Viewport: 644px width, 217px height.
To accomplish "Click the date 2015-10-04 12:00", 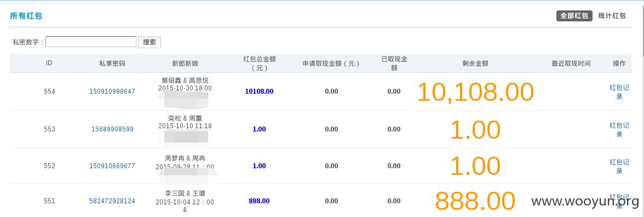I will point(185,202).
